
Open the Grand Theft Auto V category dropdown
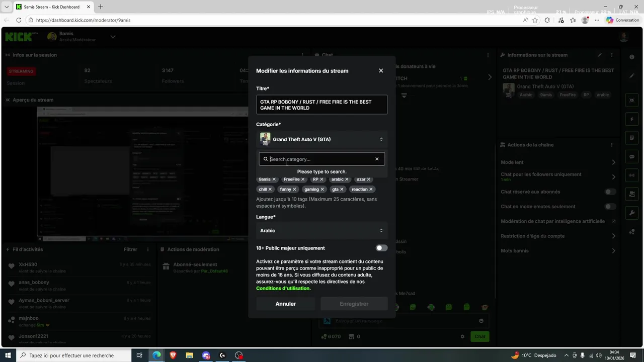[x=322, y=139]
